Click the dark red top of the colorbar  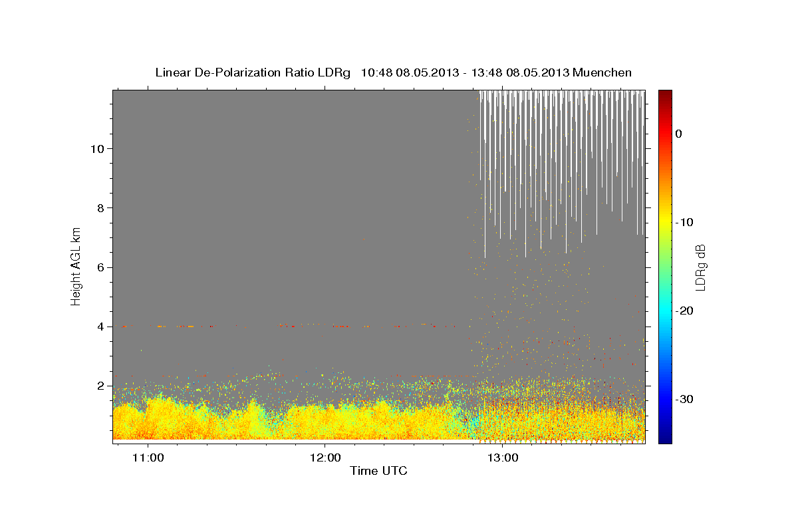click(x=665, y=94)
